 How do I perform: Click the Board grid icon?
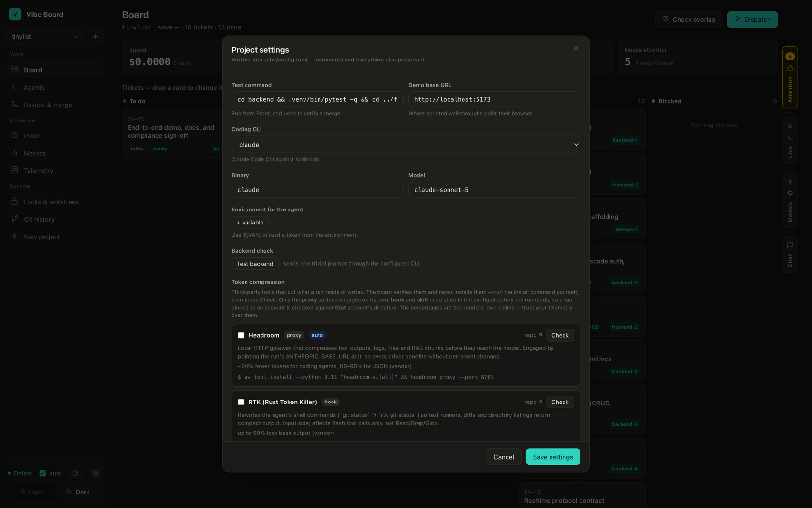[14, 69]
